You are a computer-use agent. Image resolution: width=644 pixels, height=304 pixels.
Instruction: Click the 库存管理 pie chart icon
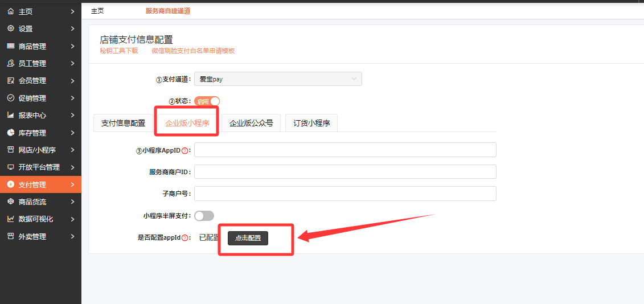point(10,133)
